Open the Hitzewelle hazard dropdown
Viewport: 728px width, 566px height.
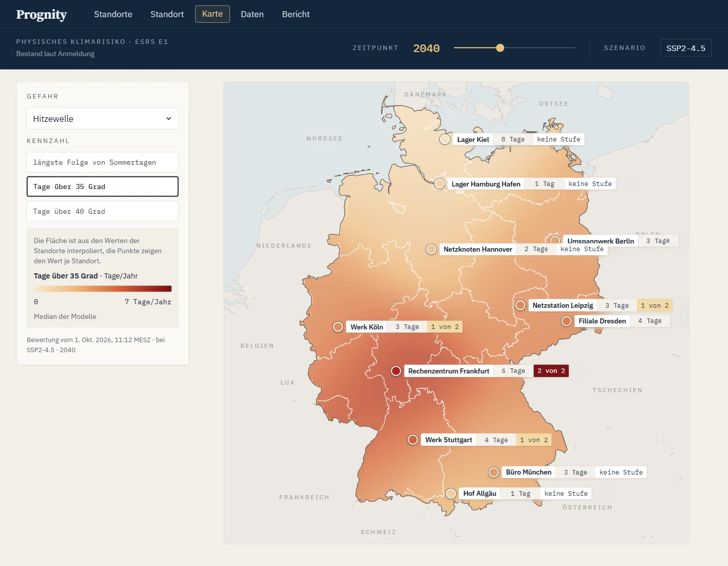coord(103,118)
